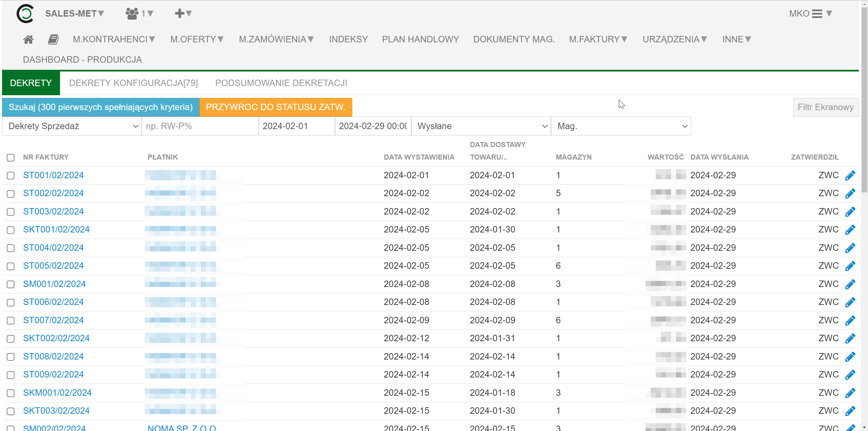Open the PLAN HANDLOWY menu item
Image resolution: width=868 pixels, height=431 pixels.
click(420, 39)
